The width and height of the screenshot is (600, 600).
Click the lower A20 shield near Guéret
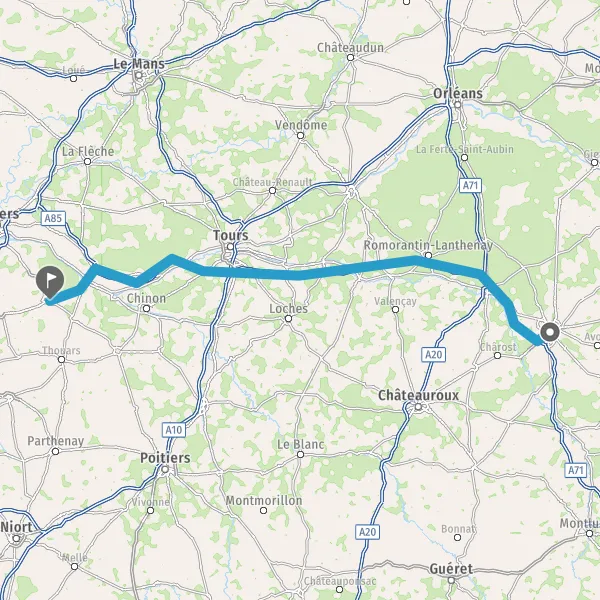tap(367, 532)
